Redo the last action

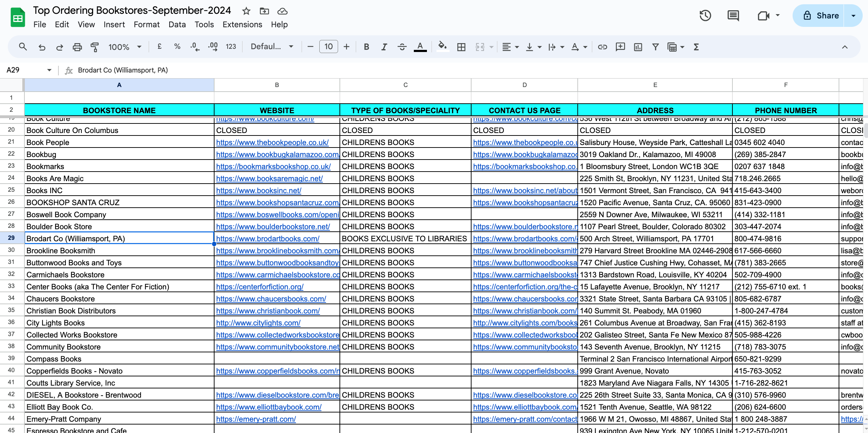(x=59, y=47)
